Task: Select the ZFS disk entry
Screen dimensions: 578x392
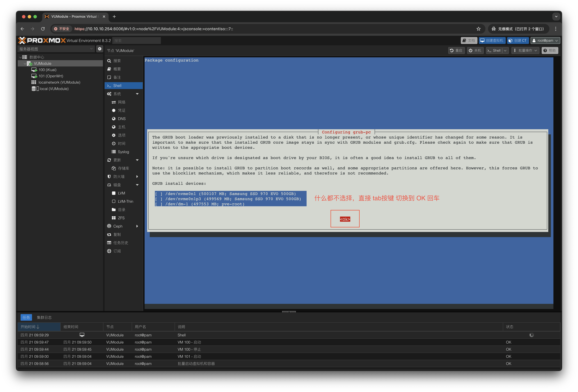Action: tap(121, 218)
